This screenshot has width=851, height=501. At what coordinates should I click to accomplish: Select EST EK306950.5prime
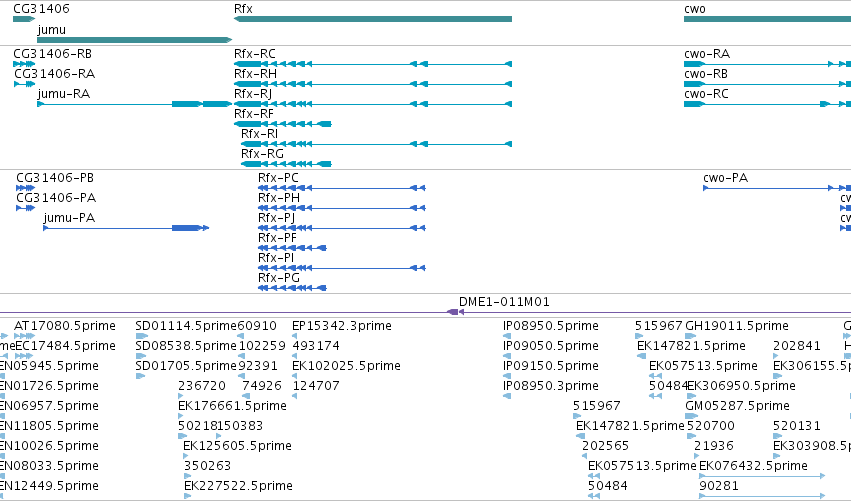coord(741,386)
